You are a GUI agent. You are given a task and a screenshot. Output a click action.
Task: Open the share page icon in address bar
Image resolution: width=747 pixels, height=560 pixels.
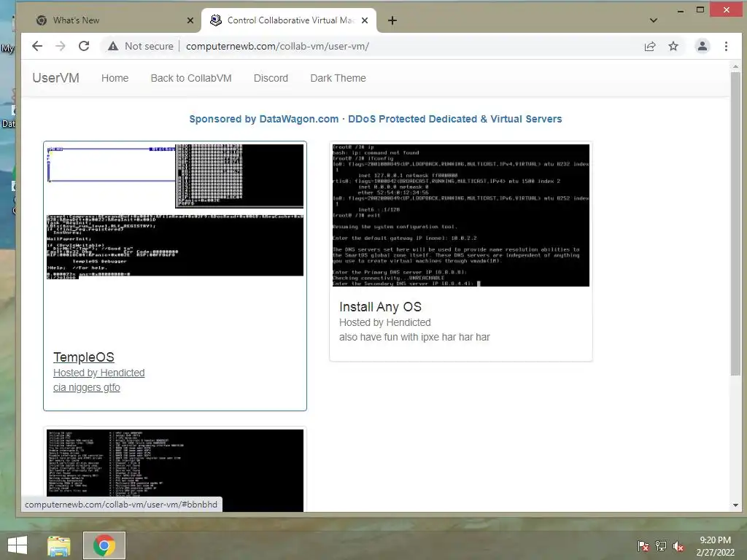click(x=650, y=46)
